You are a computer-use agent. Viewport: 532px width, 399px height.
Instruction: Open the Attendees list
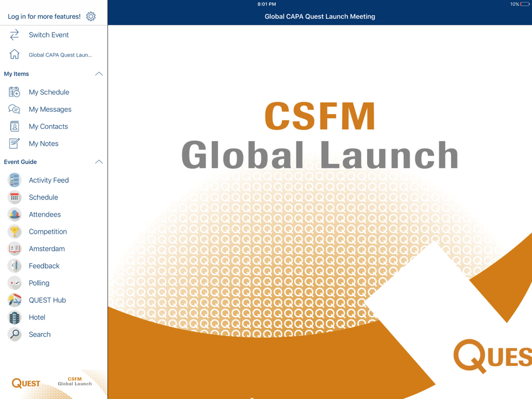pyautogui.click(x=45, y=214)
